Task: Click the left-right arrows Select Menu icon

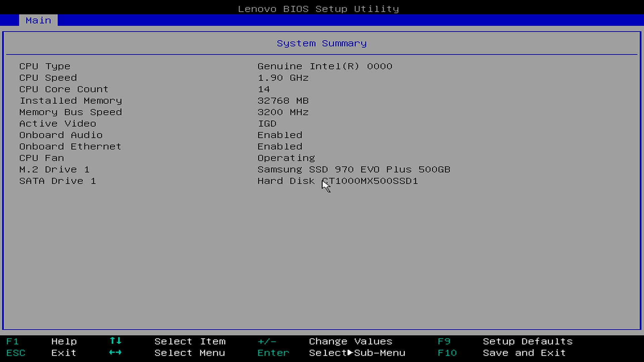Action: click(115, 353)
